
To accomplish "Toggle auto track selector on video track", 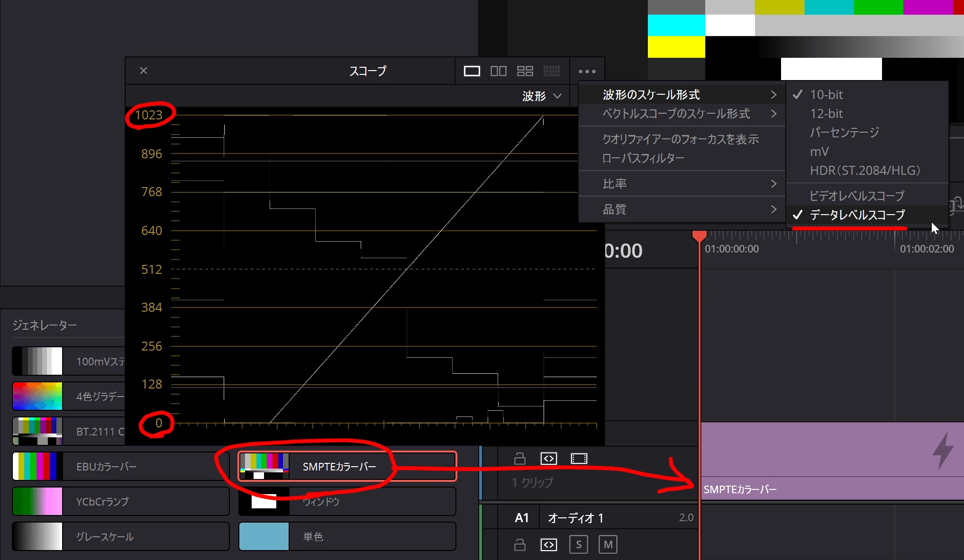I will coord(549,459).
